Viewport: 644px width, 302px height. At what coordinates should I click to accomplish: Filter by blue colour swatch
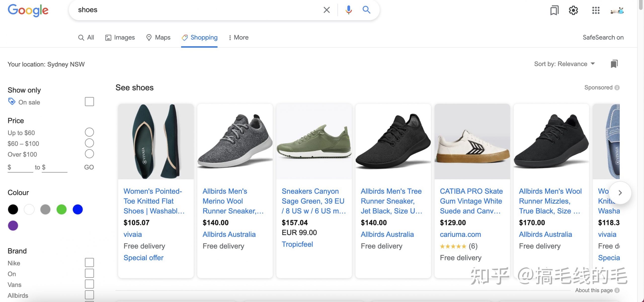[x=78, y=209]
